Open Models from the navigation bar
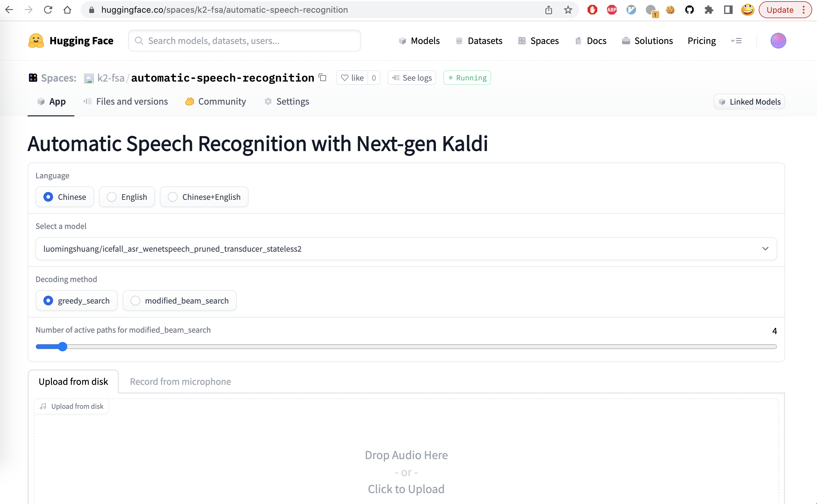This screenshot has height=504, width=817. pos(420,41)
